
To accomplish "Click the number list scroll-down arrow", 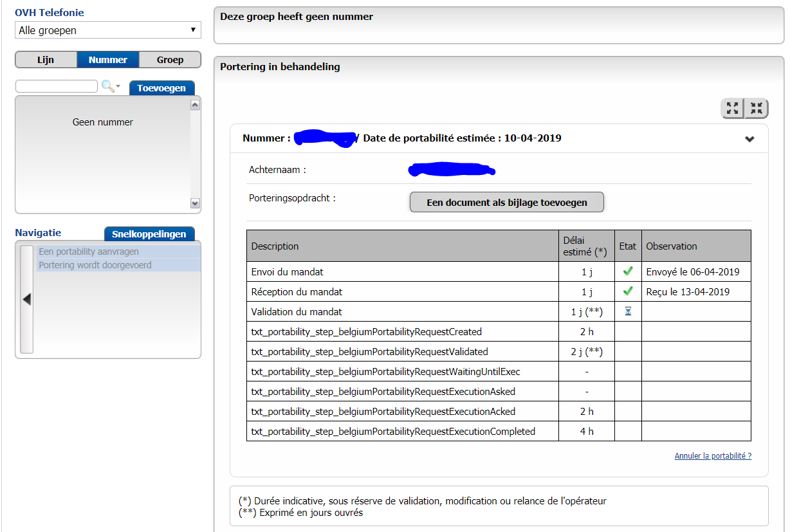I will pos(196,203).
